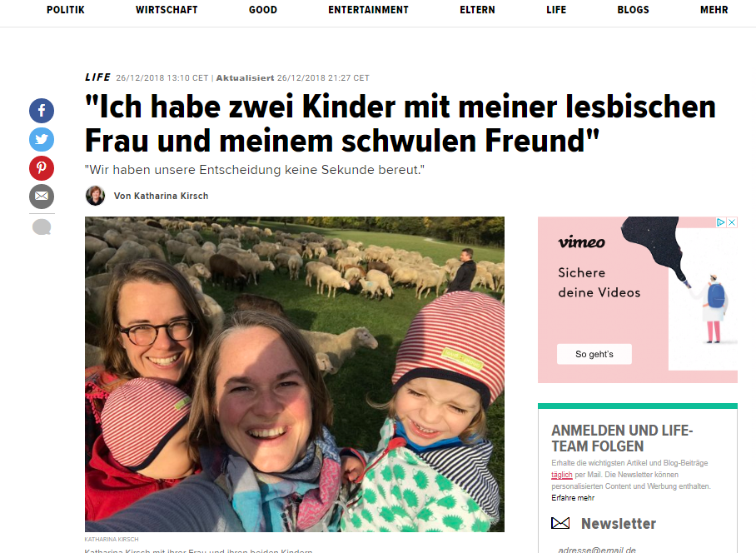This screenshot has width=756, height=553.
Task: Open the MEHR menu
Action: (x=714, y=10)
